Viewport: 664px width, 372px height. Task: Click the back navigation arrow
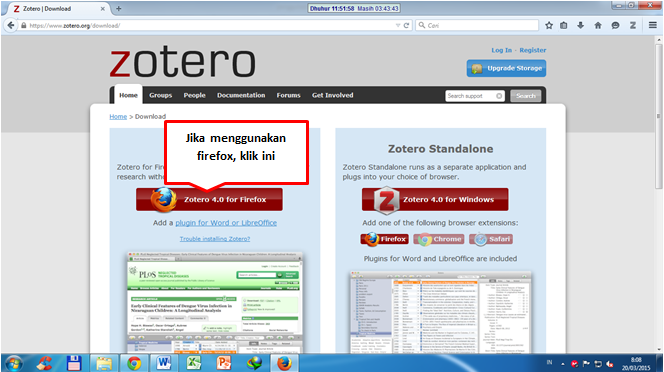(x=11, y=25)
